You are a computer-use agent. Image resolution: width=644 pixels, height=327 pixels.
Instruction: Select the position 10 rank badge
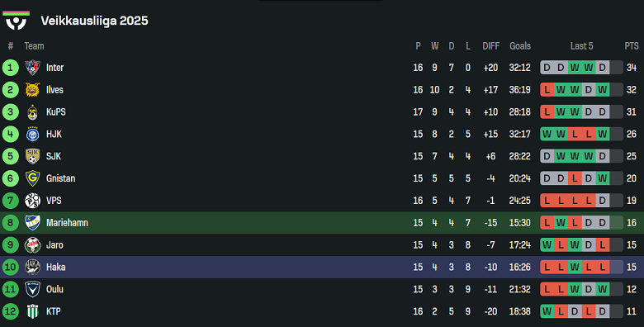tap(10, 267)
